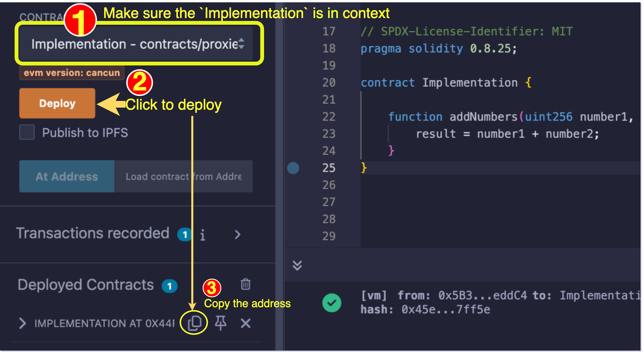644x354 pixels.
Task: Open Transactions recorded details with right chevron
Action: pos(237,234)
